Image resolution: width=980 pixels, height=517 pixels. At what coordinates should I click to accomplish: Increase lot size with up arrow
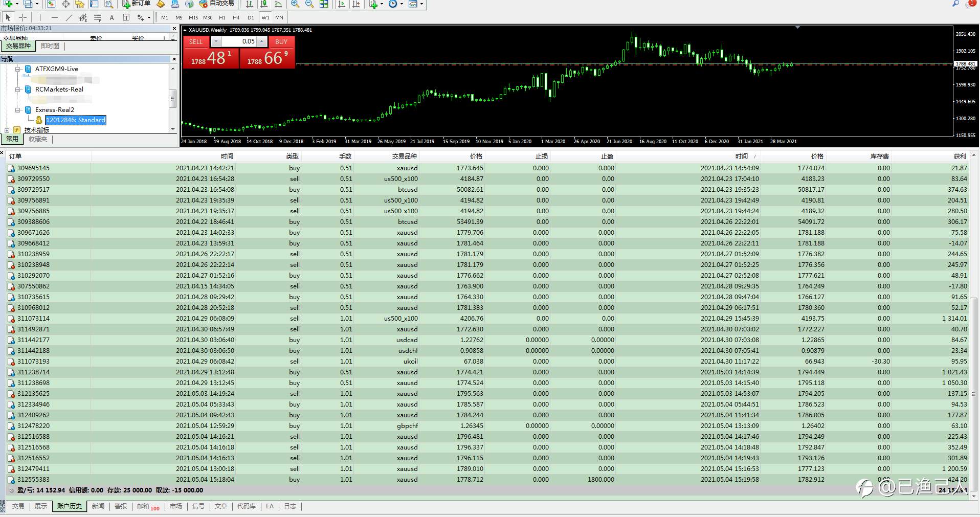(261, 41)
